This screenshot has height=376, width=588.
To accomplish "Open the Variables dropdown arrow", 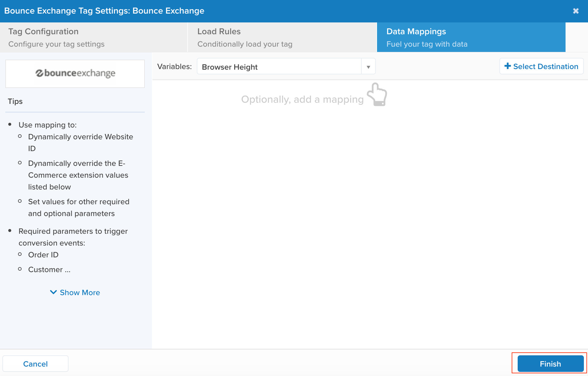I will coord(368,67).
